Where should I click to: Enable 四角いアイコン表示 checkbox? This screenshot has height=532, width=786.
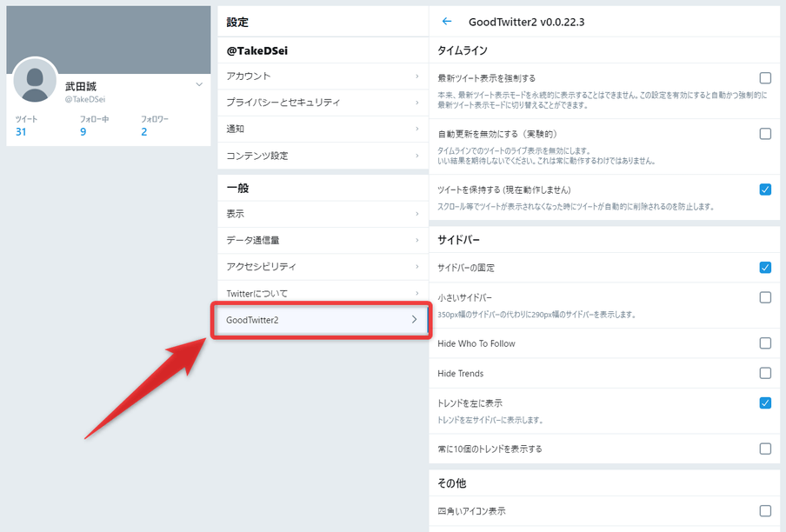click(x=765, y=511)
